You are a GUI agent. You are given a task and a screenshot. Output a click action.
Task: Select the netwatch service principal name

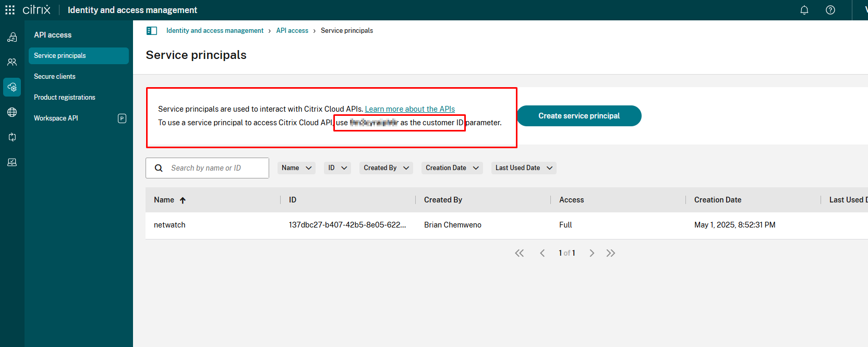tap(170, 225)
